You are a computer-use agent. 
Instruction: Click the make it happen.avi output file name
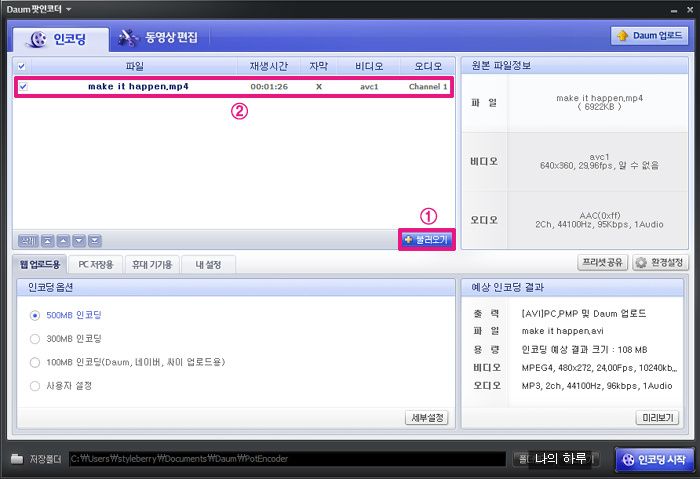point(562,331)
